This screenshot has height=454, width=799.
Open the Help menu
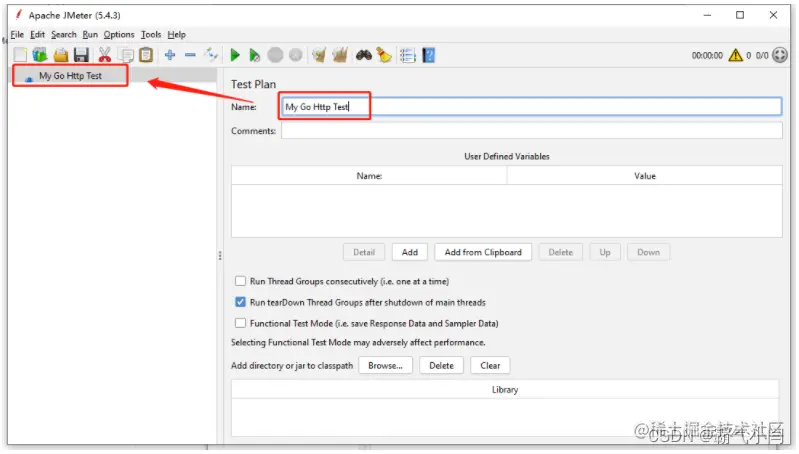[176, 35]
